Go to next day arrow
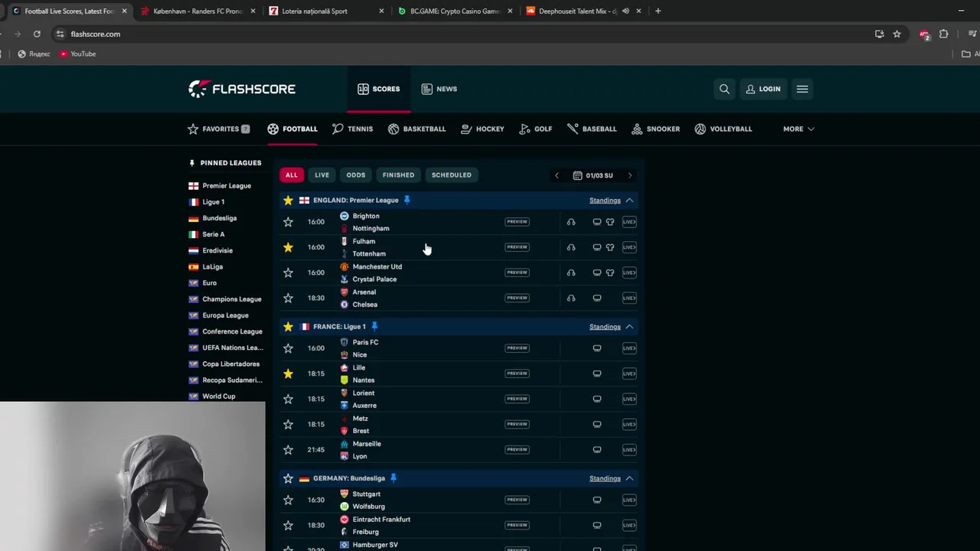Viewport: 980px width, 551px height. pos(630,175)
